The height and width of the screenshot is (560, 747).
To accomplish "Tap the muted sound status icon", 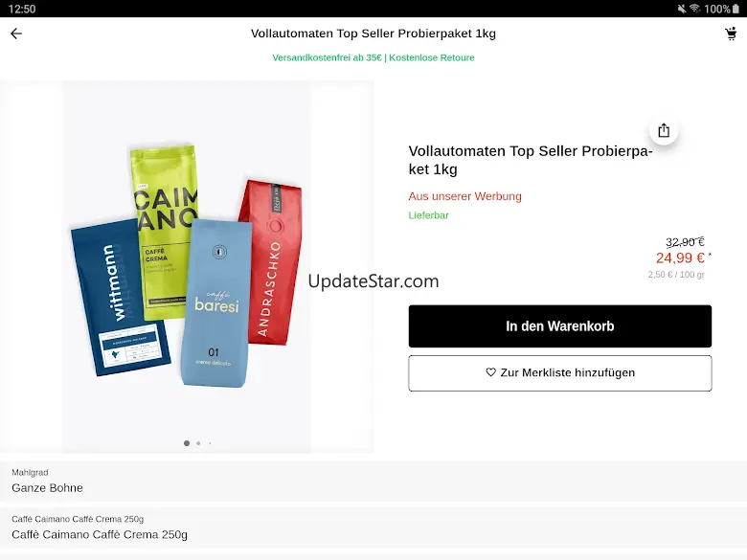I will pos(682,9).
